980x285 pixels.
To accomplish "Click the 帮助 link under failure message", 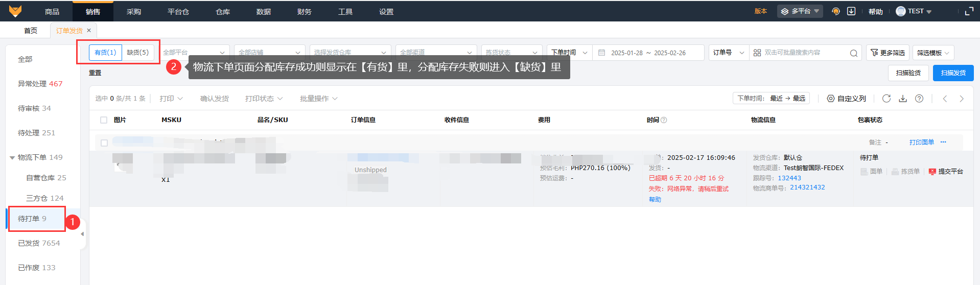I will coord(655,200).
